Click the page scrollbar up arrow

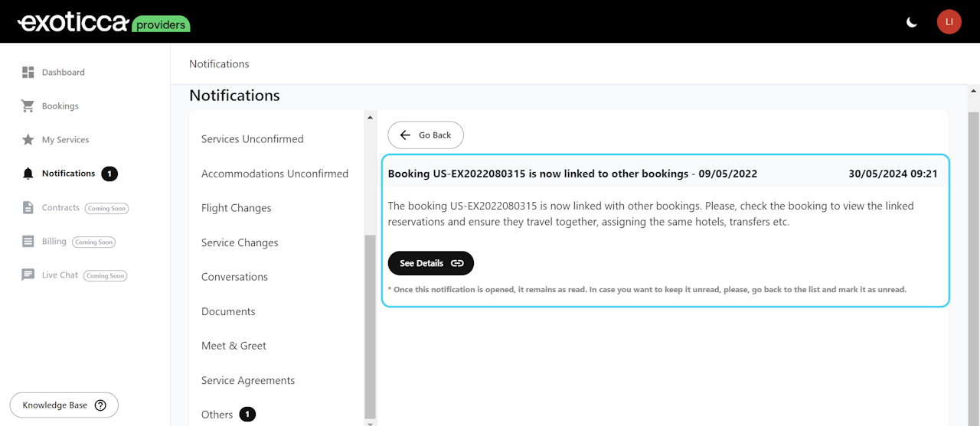(973, 89)
